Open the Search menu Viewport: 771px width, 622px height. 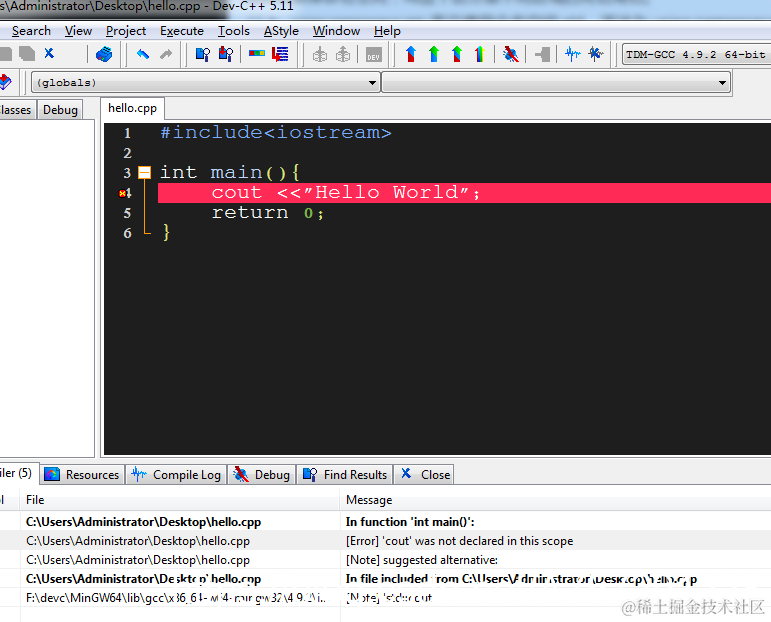[x=31, y=31]
